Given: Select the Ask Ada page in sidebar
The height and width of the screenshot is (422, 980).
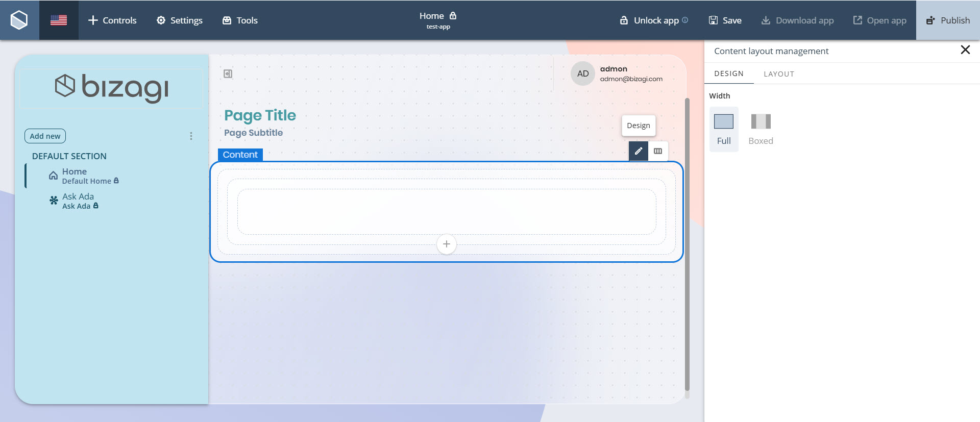Looking at the screenshot, I should (x=78, y=201).
